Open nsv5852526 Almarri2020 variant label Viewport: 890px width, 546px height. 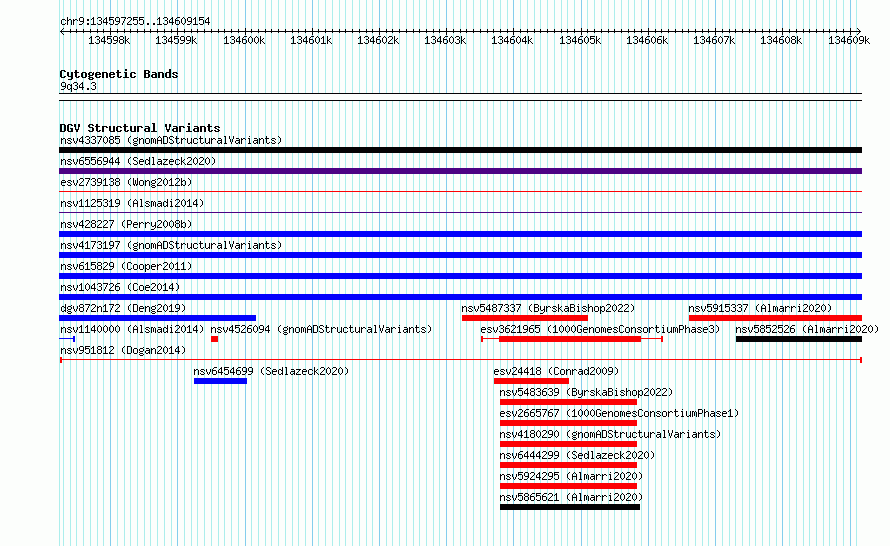click(807, 329)
